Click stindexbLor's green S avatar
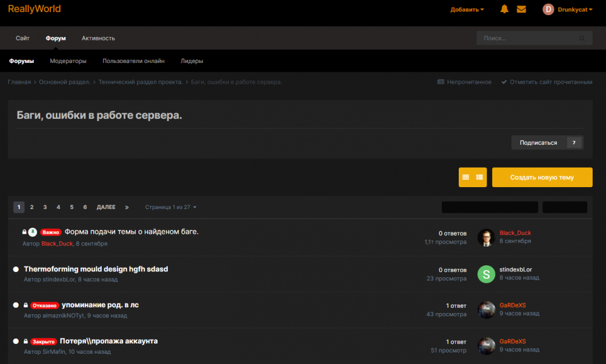 [486, 274]
